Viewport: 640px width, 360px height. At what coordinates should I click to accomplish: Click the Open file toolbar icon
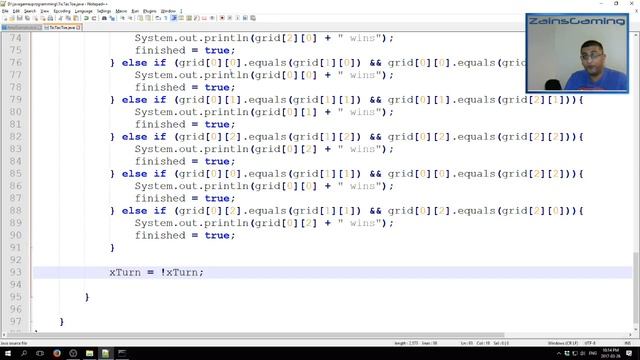tap(12, 18)
